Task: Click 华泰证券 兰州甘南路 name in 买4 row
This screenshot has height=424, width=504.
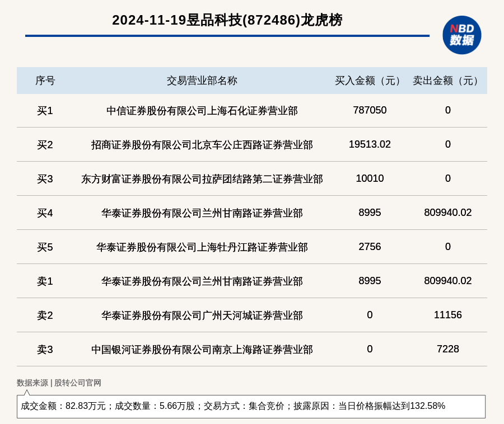Action: point(202,213)
